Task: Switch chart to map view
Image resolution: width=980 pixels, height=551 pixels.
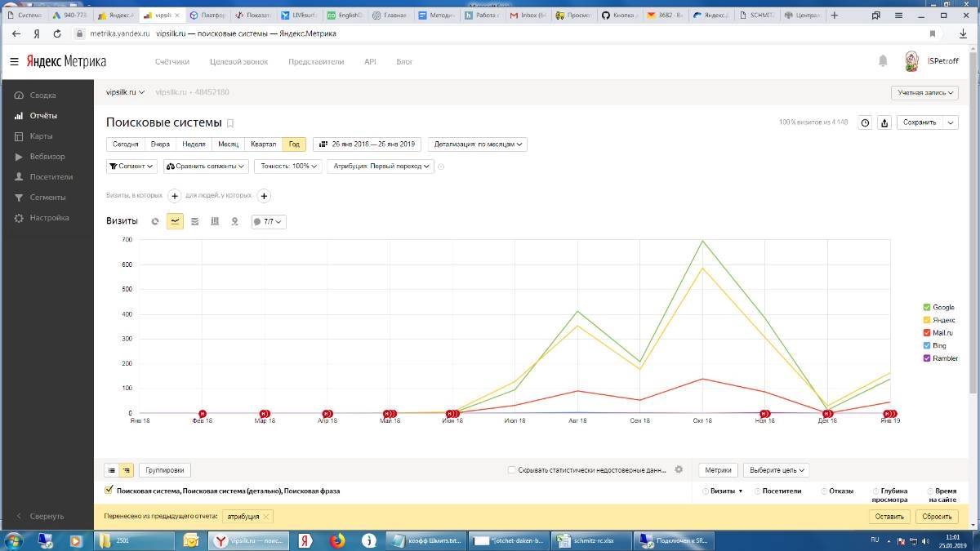Action: 235,221
